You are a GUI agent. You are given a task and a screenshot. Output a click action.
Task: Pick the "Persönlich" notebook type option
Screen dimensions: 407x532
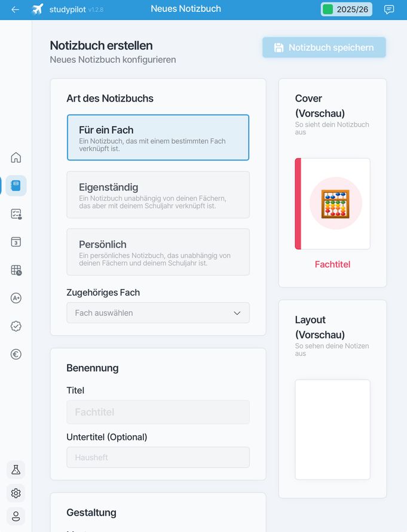158,252
